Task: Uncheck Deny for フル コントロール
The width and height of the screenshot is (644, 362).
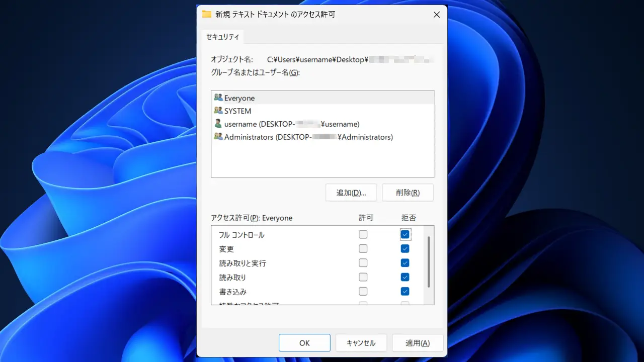Action: [x=405, y=234]
